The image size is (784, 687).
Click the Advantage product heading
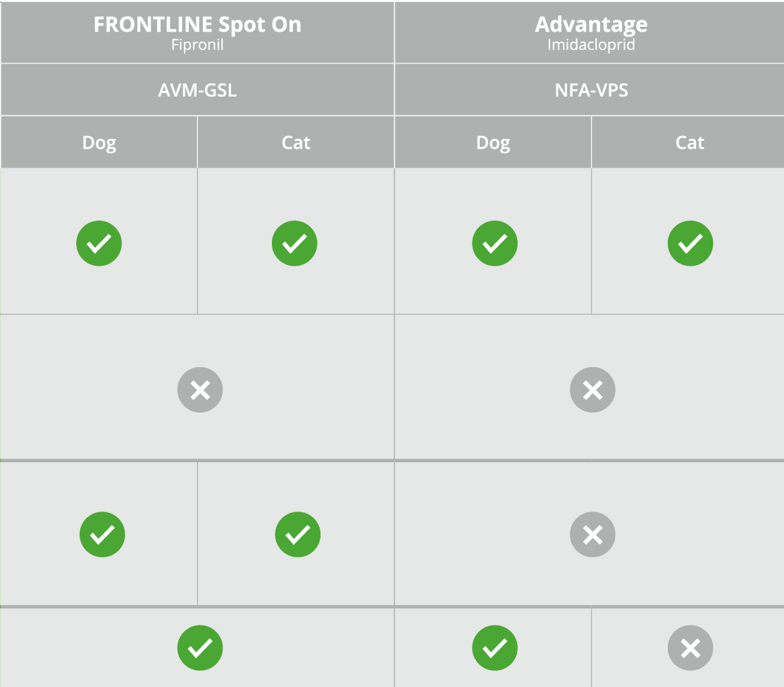point(591,25)
